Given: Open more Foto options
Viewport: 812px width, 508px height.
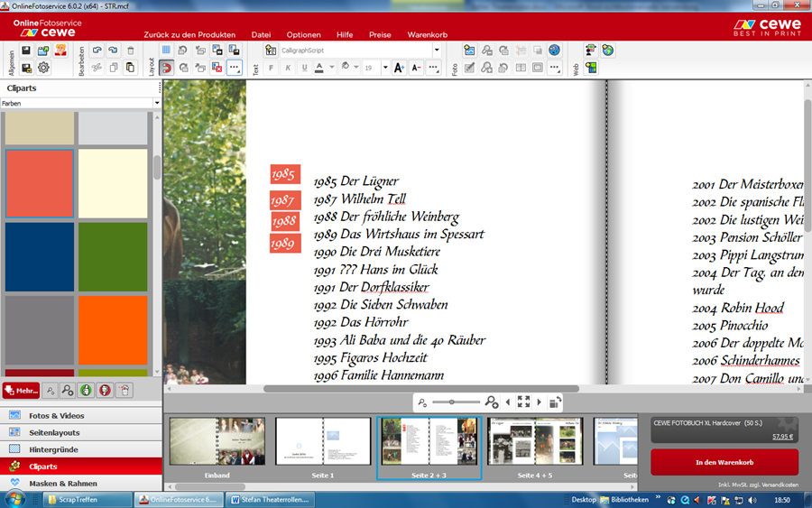Looking at the screenshot, I should (x=555, y=68).
